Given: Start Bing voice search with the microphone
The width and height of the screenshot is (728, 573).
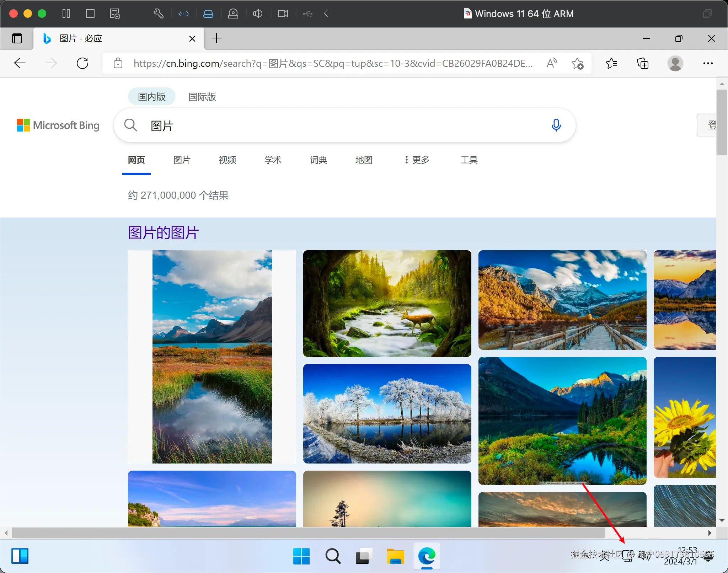Looking at the screenshot, I should (556, 125).
